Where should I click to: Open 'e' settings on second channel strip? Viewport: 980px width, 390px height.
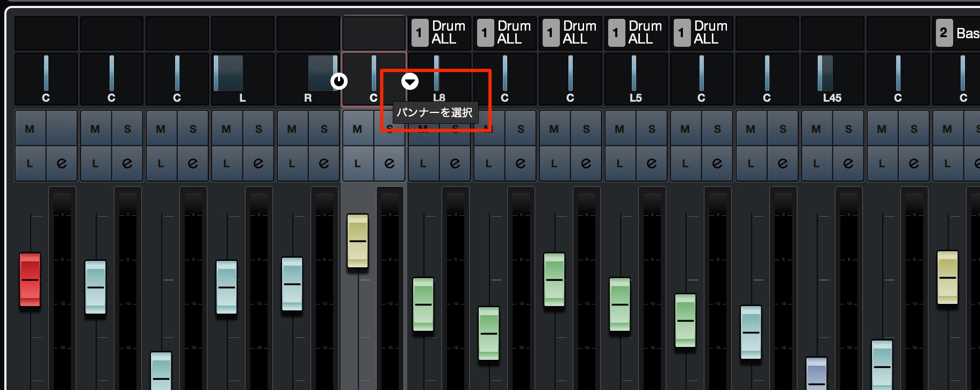coord(127,163)
